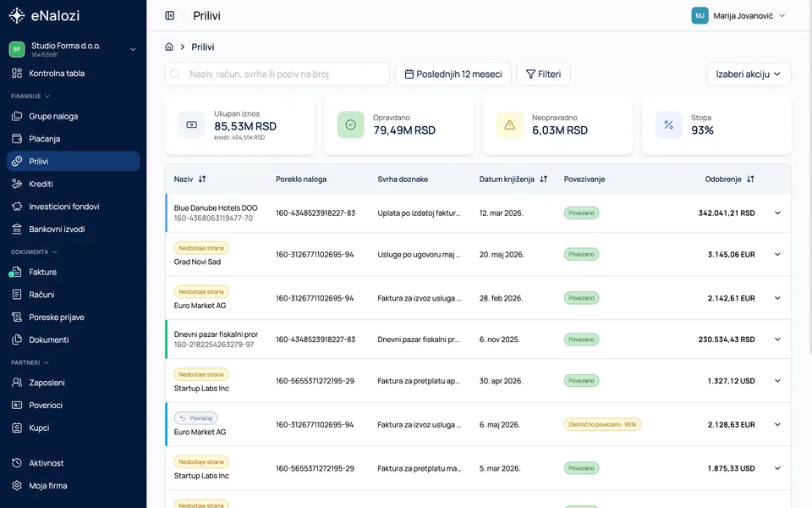Click Povraćaj tag on Euro Market AG
The image size is (812, 508).
point(195,417)
